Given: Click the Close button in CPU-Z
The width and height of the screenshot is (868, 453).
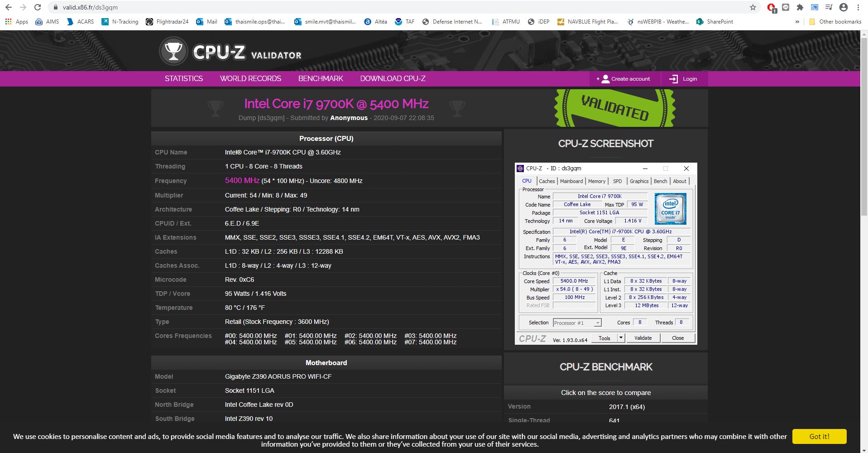Looking at the screenshot, I should click(x=678, y=338).
